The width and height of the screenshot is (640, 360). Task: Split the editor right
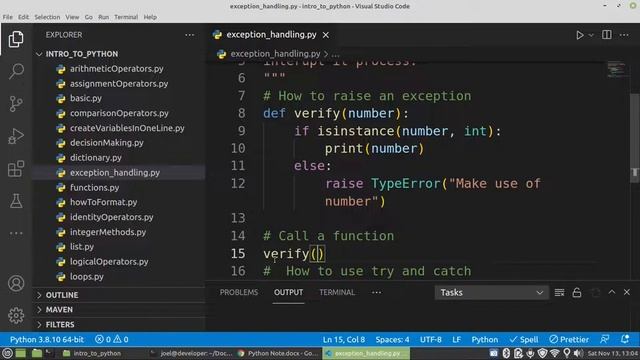[x=607, y=35]
